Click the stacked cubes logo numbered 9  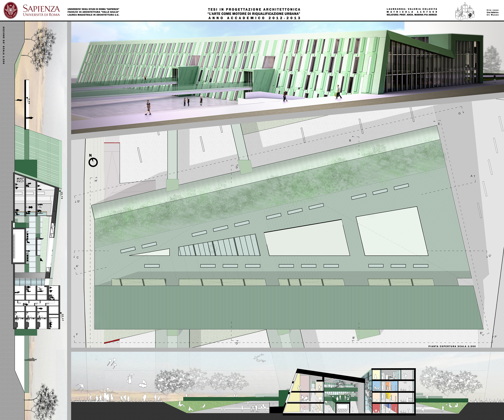(465, 11)
